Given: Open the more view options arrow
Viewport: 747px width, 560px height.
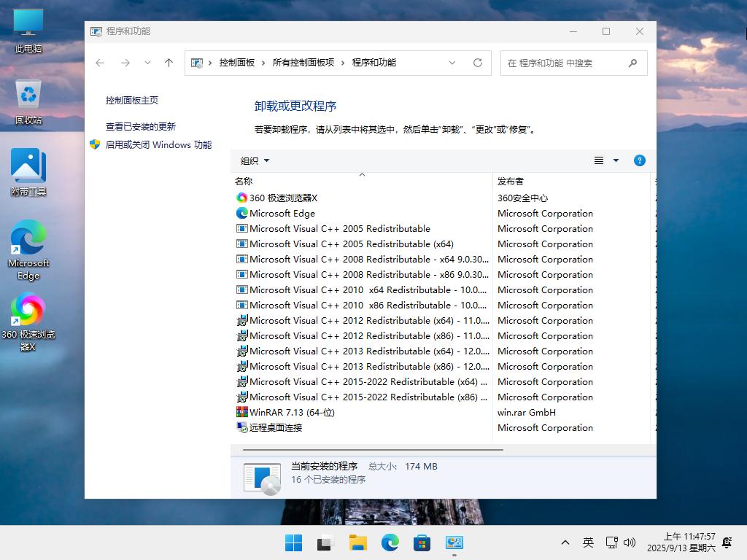Looking at the screenshot, I should click(616, 160).
